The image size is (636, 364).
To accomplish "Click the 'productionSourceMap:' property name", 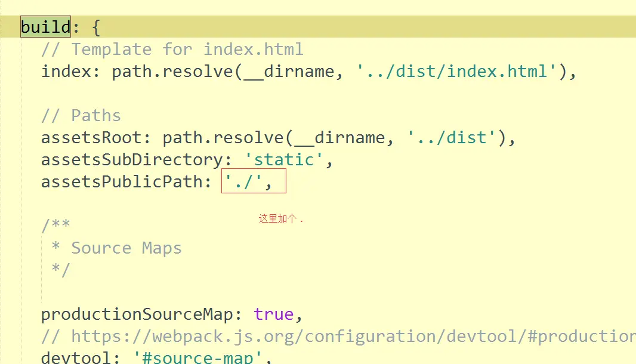I will [141, 314].
